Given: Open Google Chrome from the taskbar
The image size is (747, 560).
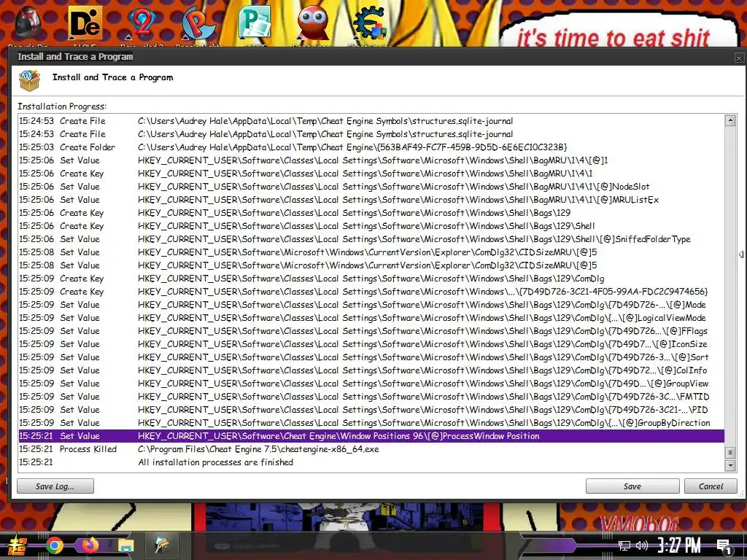Looking at the screenshot, I should (x=54, y=545).
